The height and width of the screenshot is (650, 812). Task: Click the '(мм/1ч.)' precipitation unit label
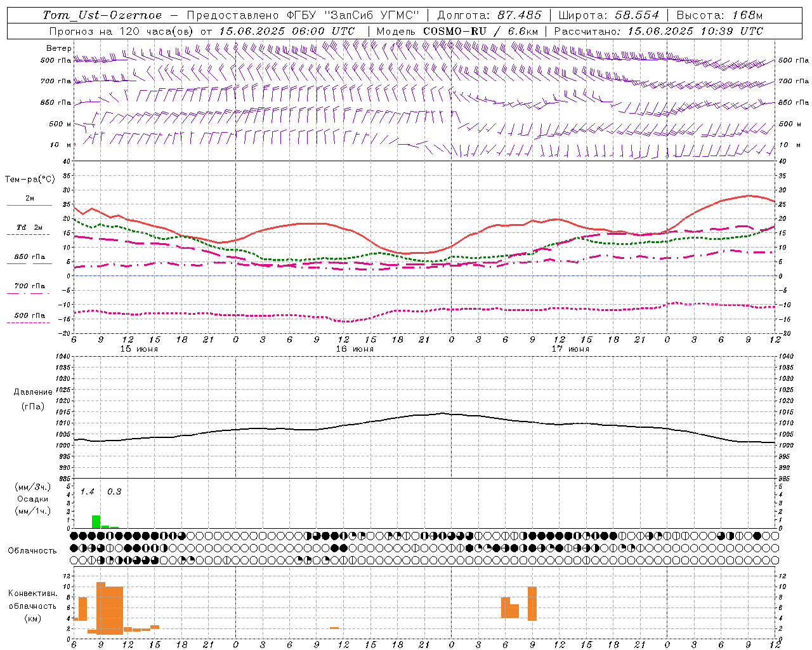coord(32,511)
